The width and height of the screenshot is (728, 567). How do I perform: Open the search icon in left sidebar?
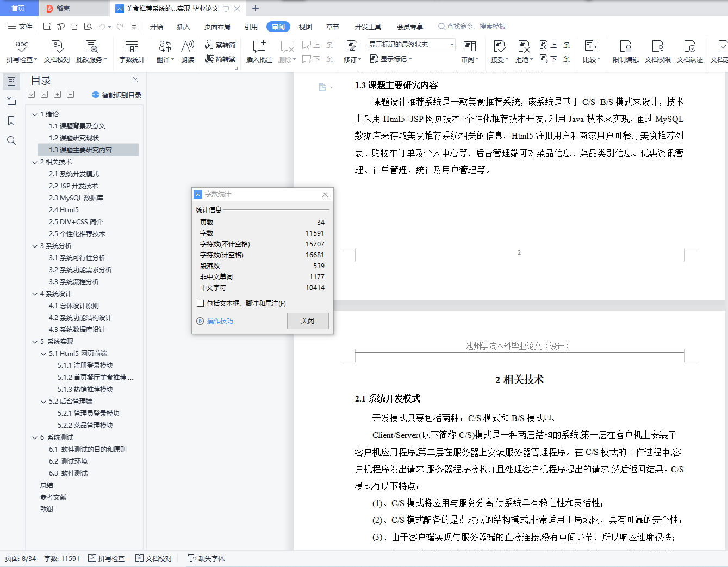(11, 140)
